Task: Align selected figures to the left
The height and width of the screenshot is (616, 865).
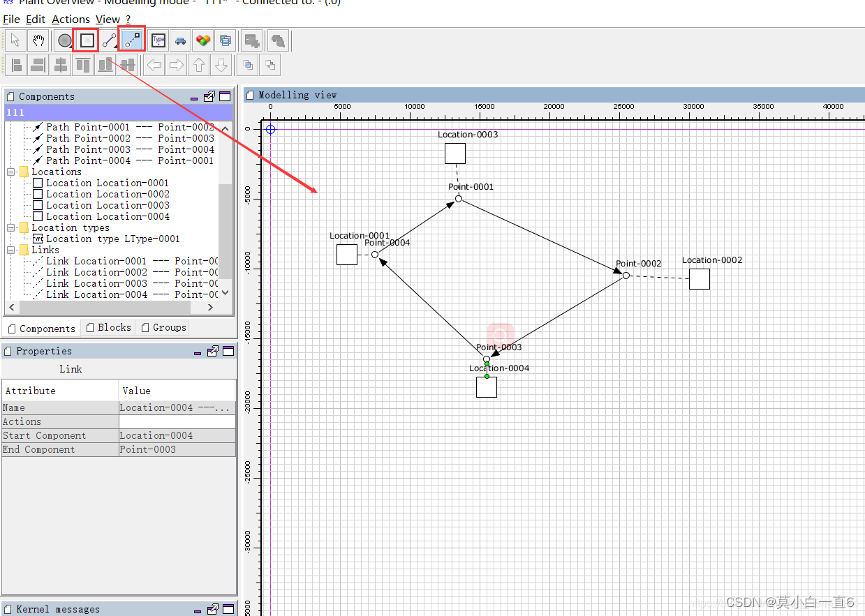Action: click(16, 66)
